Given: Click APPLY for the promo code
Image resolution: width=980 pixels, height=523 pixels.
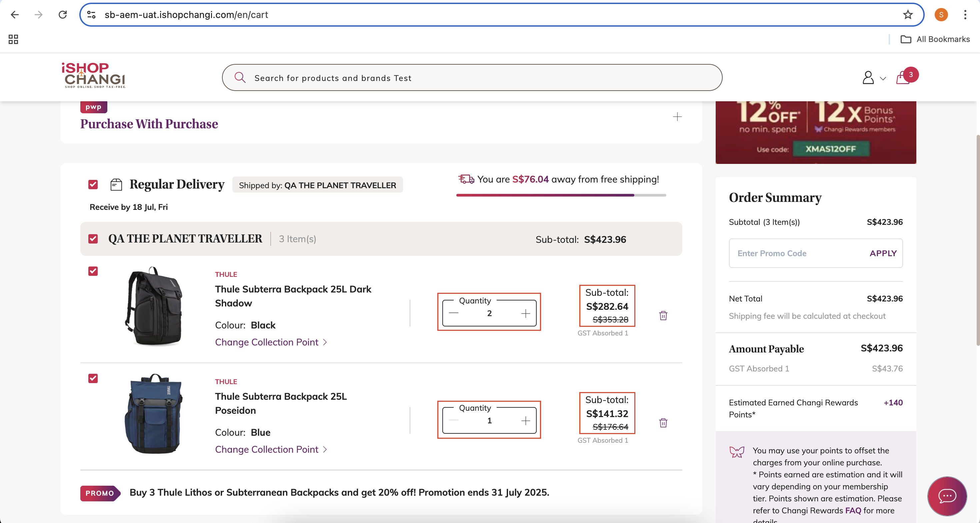Looking at the screenshot, I should tap(883, 253).
